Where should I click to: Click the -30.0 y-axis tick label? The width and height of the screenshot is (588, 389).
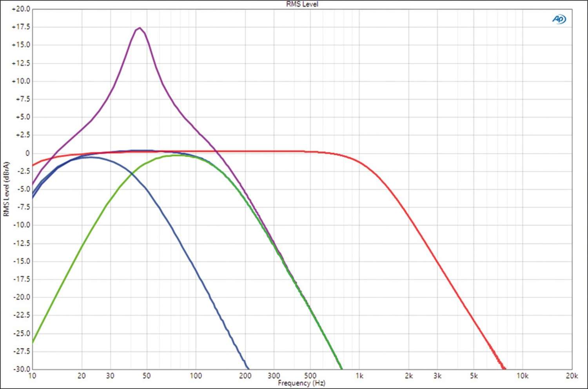22,369
